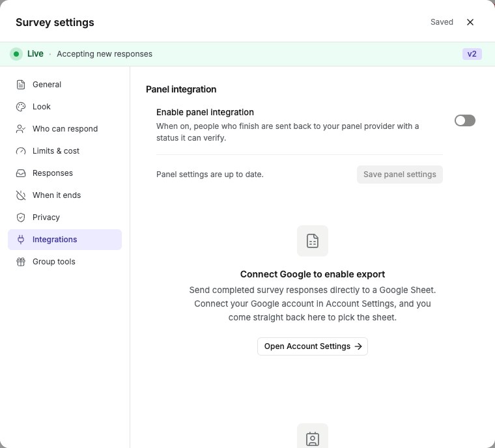Open the General settings tab
The image size is (495, 448).
[64, 85]
